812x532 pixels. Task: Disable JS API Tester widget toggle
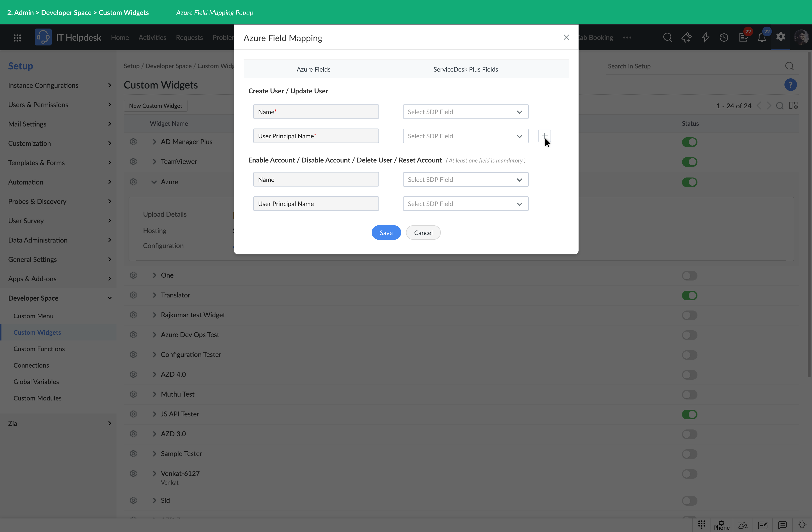[689, 414]
